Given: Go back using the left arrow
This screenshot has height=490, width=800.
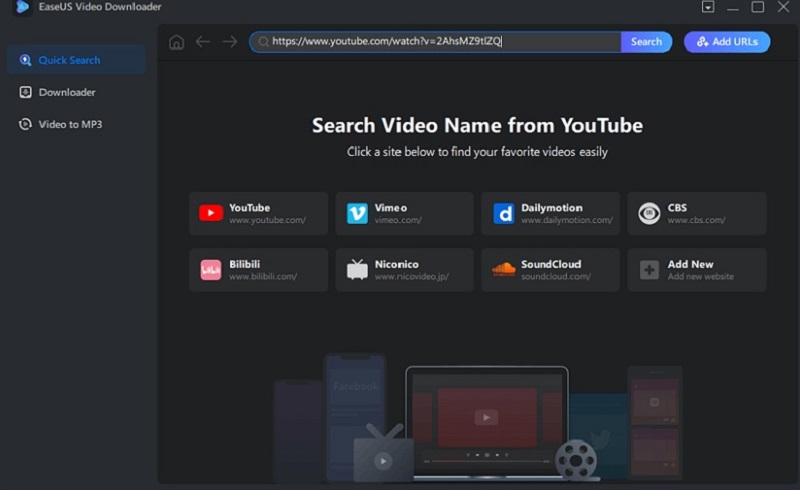Looking at the screenshot, I should point(203,42).
